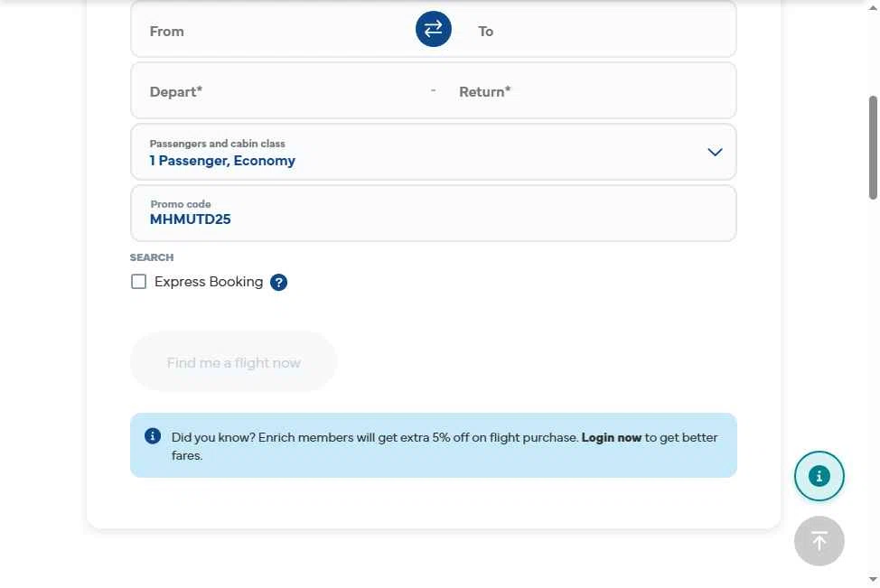
Task: Edit the Promo code MHMUTD25 field
Action: (434, 213)
